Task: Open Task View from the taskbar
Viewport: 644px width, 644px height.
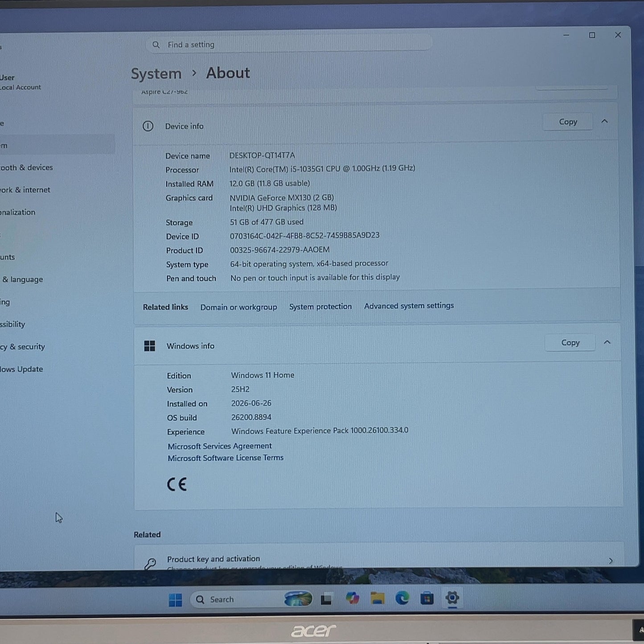Action: 326,599
